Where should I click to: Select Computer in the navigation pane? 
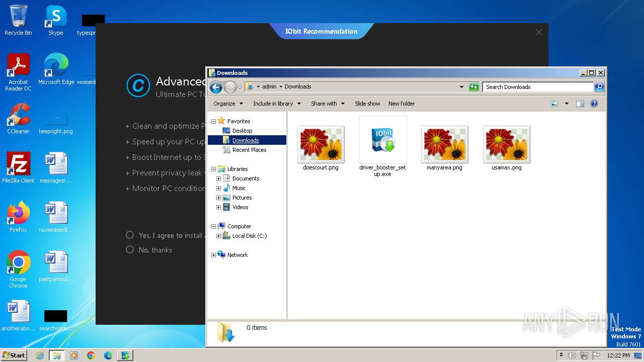point(239,226)
